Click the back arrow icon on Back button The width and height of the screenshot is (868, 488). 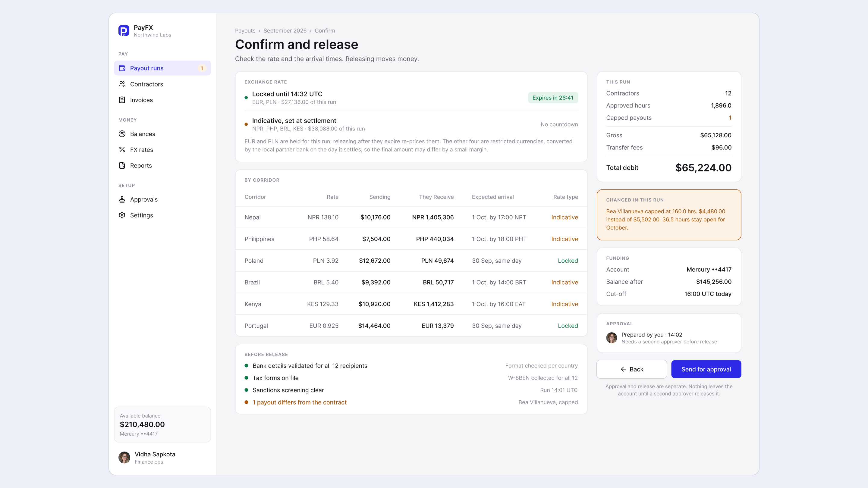point(623,369)
